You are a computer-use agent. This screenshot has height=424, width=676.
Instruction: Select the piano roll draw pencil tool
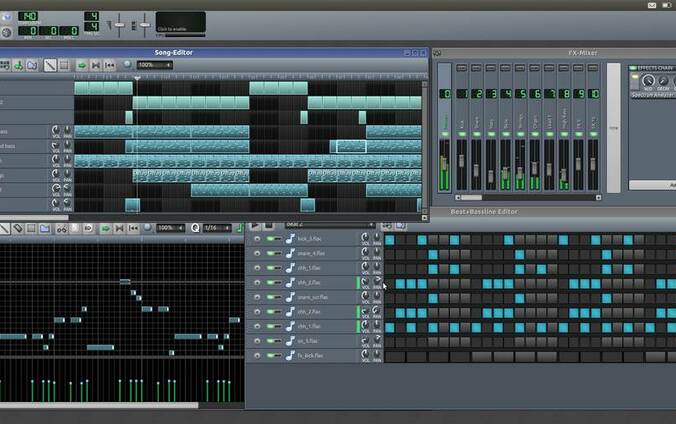tap(4, 229)
